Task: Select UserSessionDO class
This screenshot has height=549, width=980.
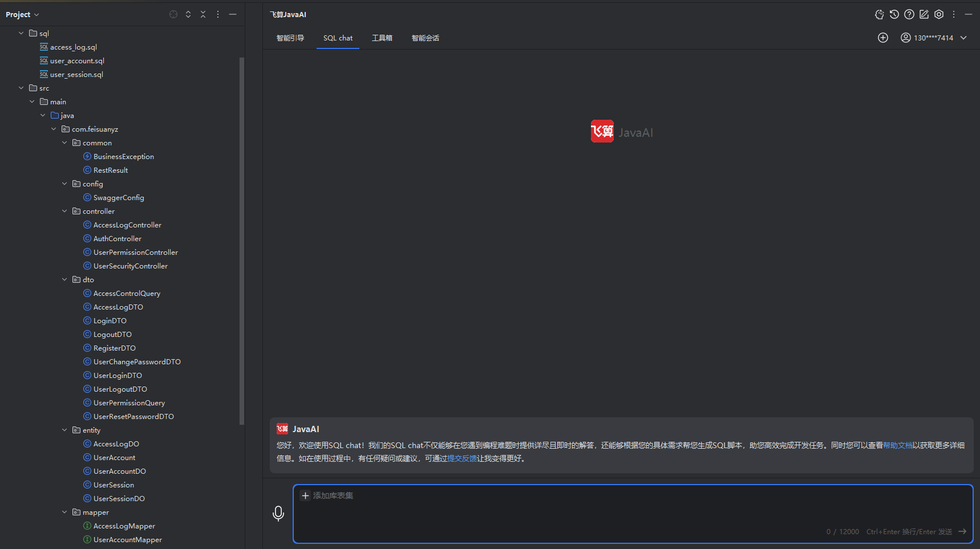Action: (x=119, y=498)
